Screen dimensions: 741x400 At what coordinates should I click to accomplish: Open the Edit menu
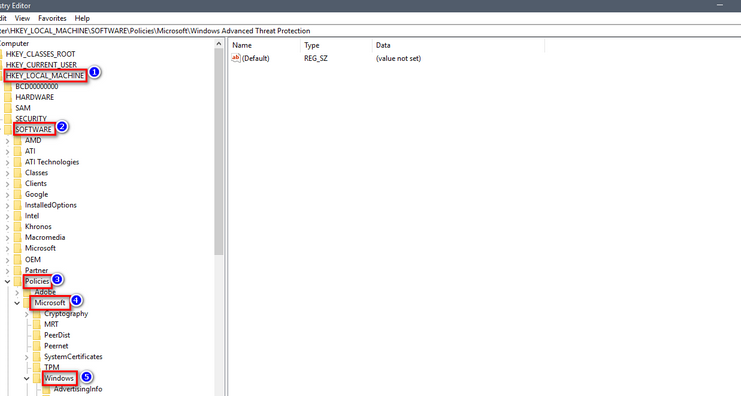pos(2,18)
